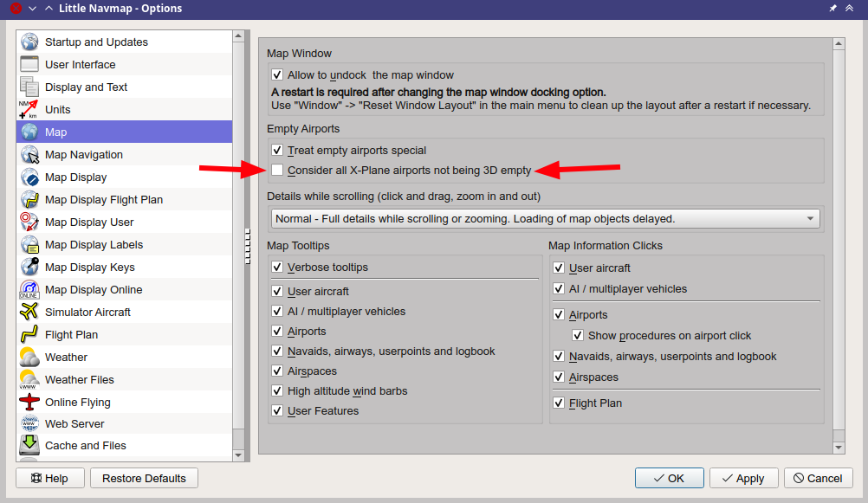Click the Map Display Online icon

pos(29,289)
